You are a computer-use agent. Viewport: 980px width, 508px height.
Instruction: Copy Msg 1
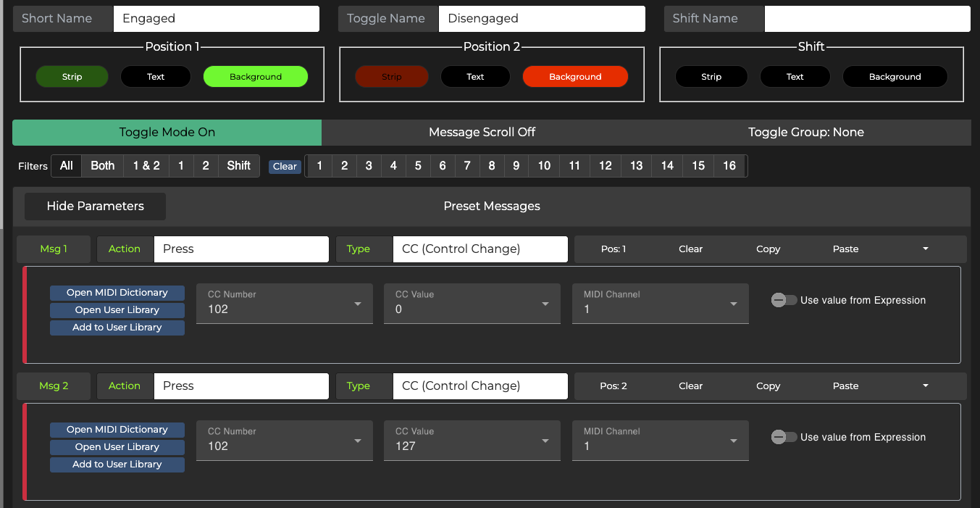click(x=768, y=249)
